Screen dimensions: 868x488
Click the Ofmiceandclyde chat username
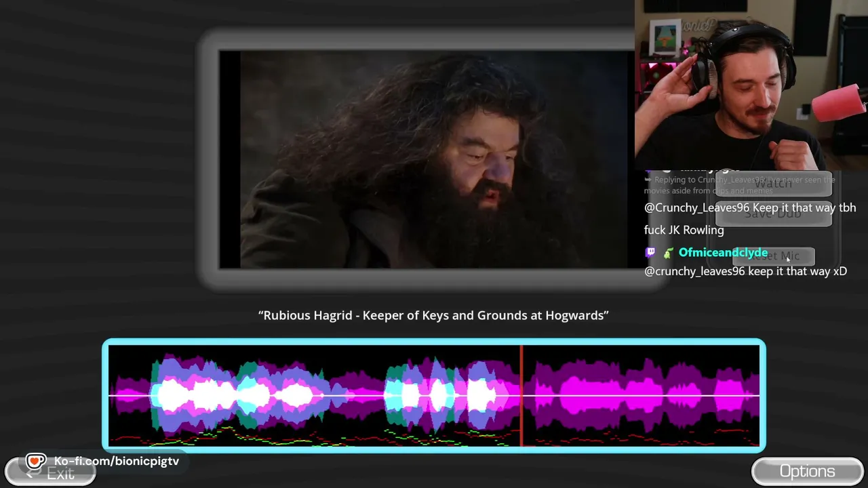(723, 252)
